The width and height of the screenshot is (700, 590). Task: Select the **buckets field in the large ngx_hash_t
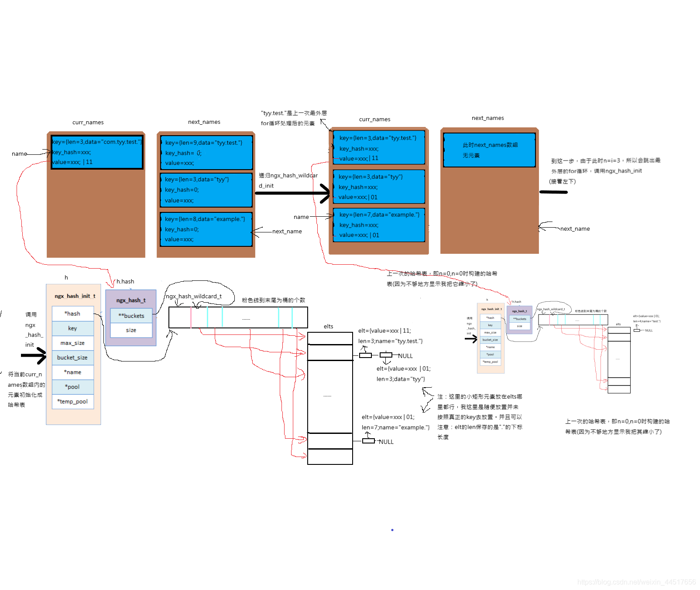point(131,316)
